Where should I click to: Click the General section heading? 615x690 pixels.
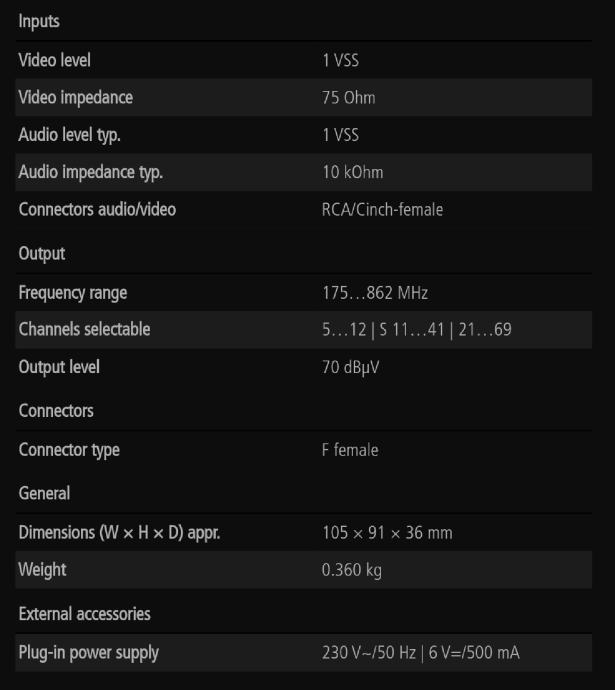point(45,493)
